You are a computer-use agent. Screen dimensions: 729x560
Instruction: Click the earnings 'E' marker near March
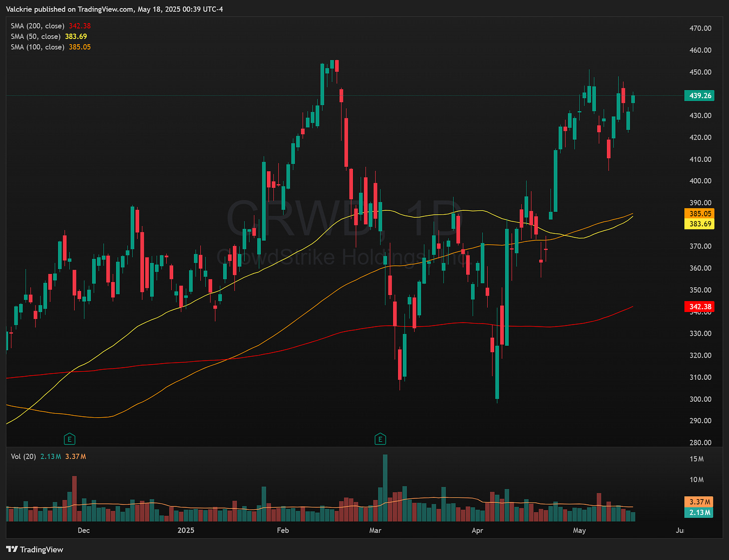(x=381, y=439)
